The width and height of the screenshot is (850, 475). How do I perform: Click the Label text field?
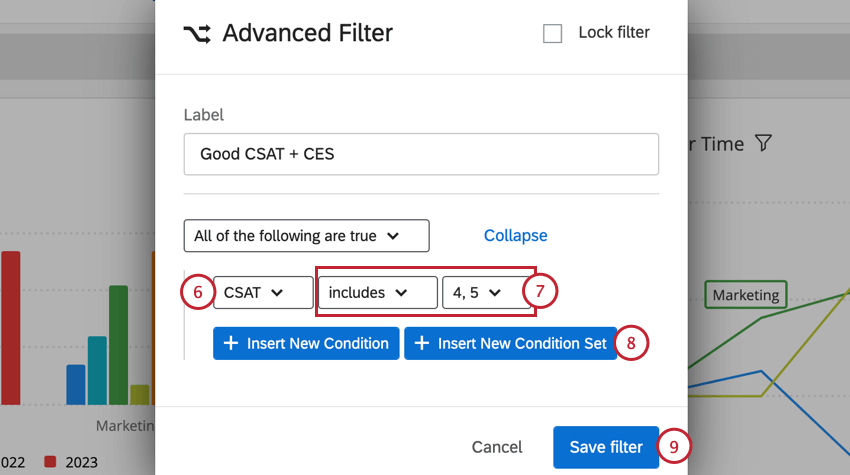click(x=421, y=154)
